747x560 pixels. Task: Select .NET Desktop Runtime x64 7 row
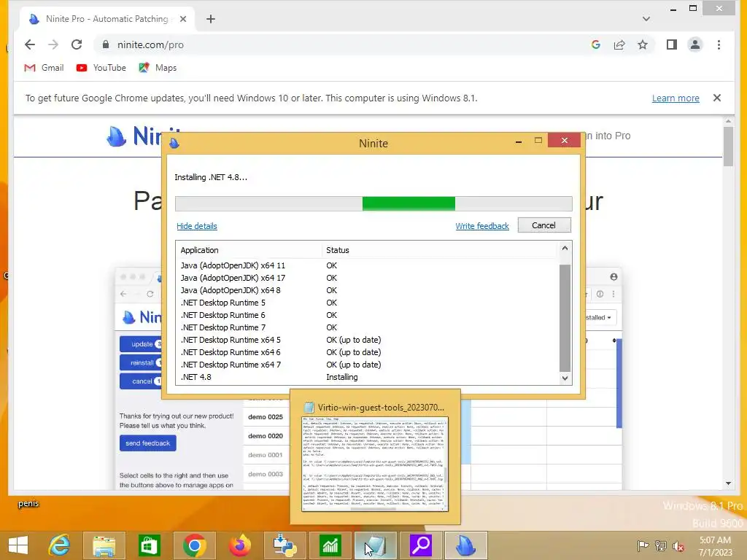pos(367,365)
